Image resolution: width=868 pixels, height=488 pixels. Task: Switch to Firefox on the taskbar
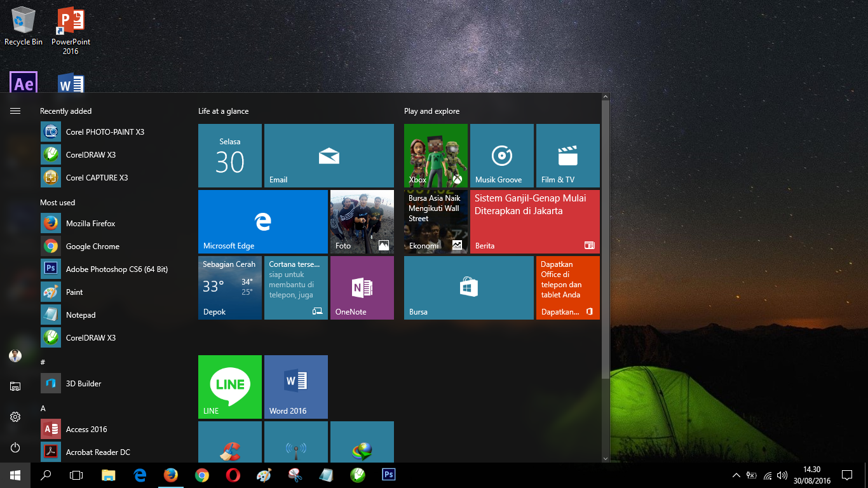[171, 475]
